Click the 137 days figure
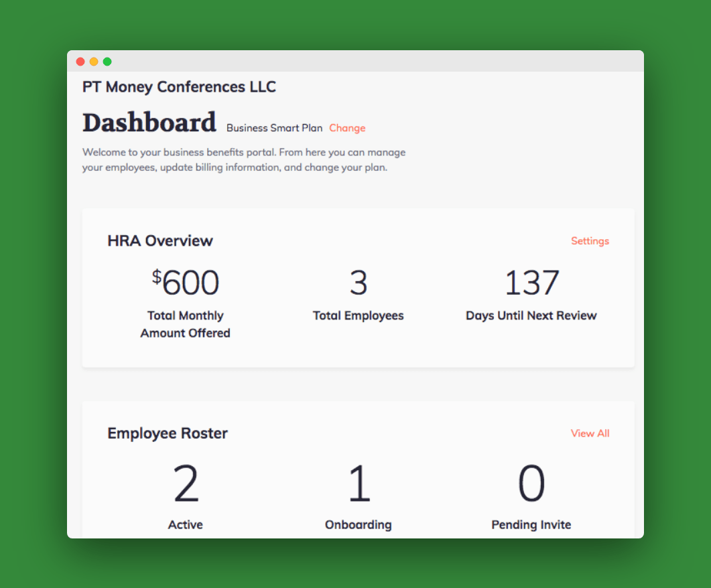The height and width of the screenshot is (588, 711). pos(531,283)
